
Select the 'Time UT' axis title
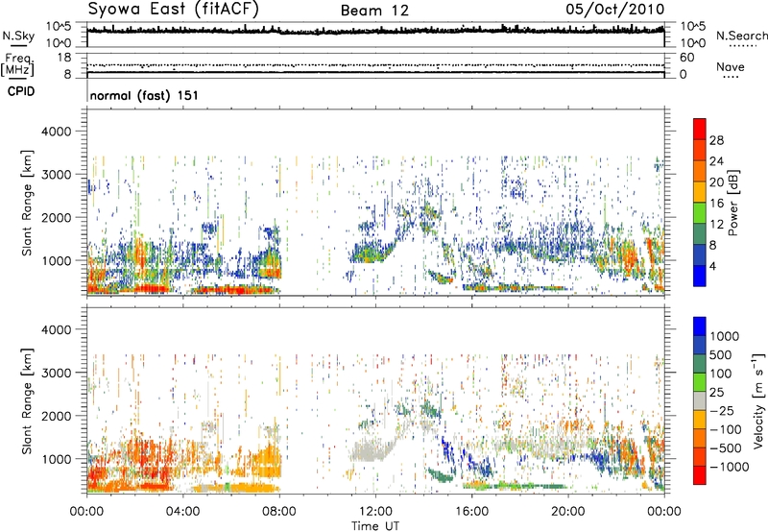[375, 526]
